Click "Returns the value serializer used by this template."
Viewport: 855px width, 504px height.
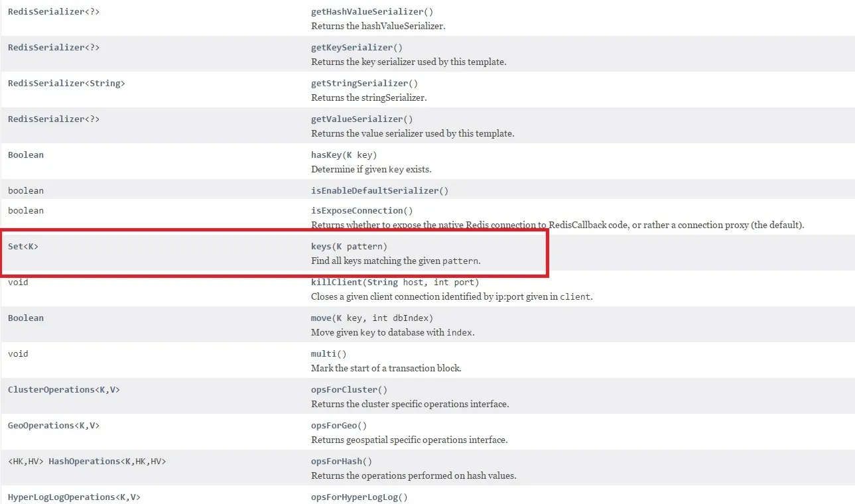click(x=413, y=134)
